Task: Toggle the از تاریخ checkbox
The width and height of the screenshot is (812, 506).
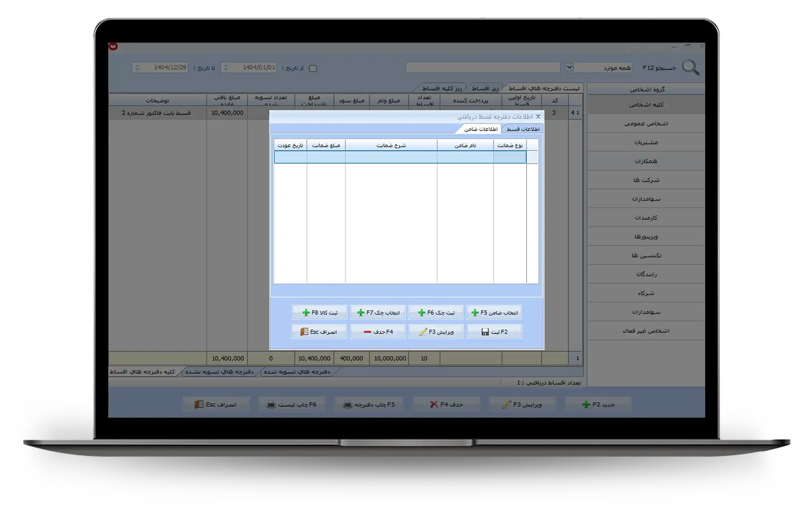Action: click(x=313, y=68)
